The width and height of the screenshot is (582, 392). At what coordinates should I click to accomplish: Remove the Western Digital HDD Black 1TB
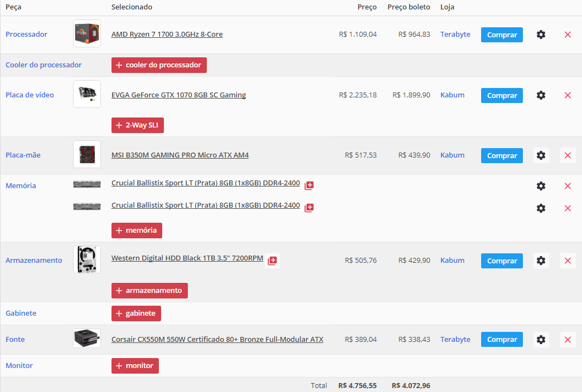(568, 261)
